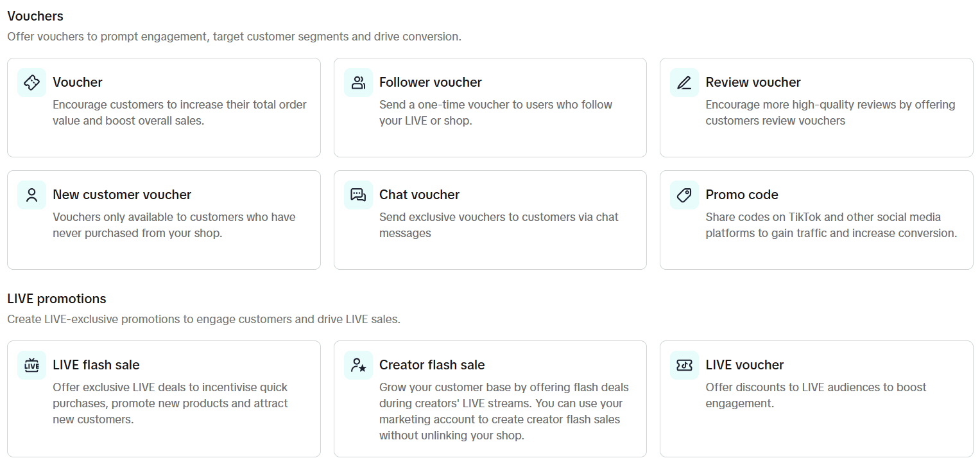Screen dimensions: 980x467
Task: Click the Review voucher pencil icon
Action: (x=684, y=82)
